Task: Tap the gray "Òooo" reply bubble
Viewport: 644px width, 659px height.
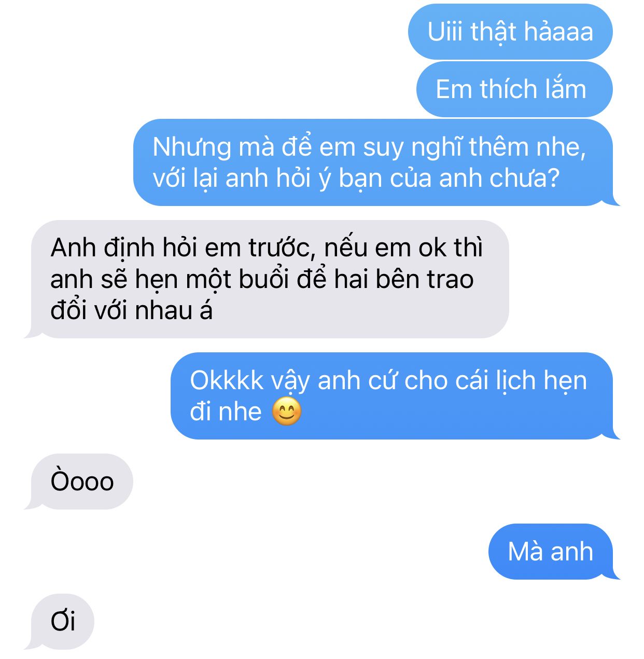Action: [79, 482]
